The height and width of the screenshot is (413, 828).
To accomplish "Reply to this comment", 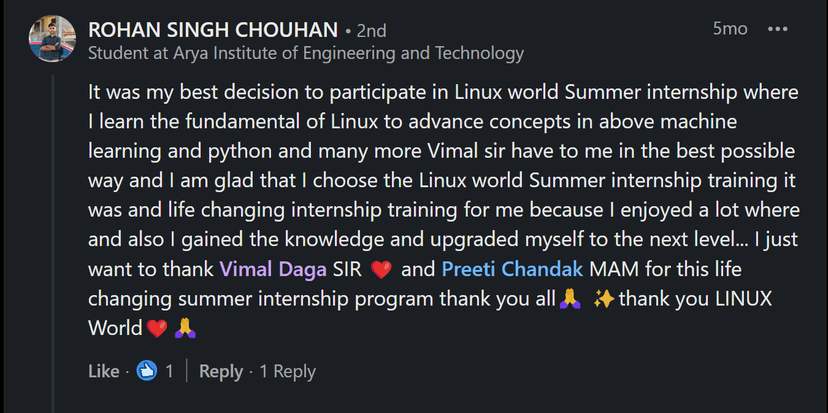I will click(x=220, y=371).
